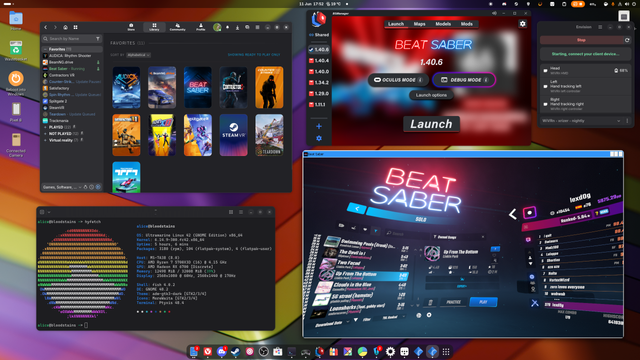Screen dimensions: 640x360
Task: Switch to Steam Community tab
Action: pyautogui.click(x=178, y=27)
